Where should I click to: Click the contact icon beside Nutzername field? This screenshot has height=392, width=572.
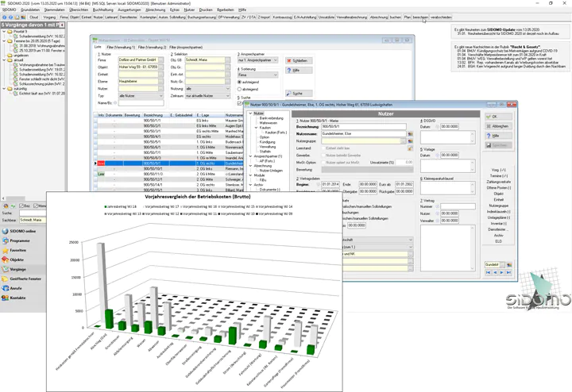point(411,133)
